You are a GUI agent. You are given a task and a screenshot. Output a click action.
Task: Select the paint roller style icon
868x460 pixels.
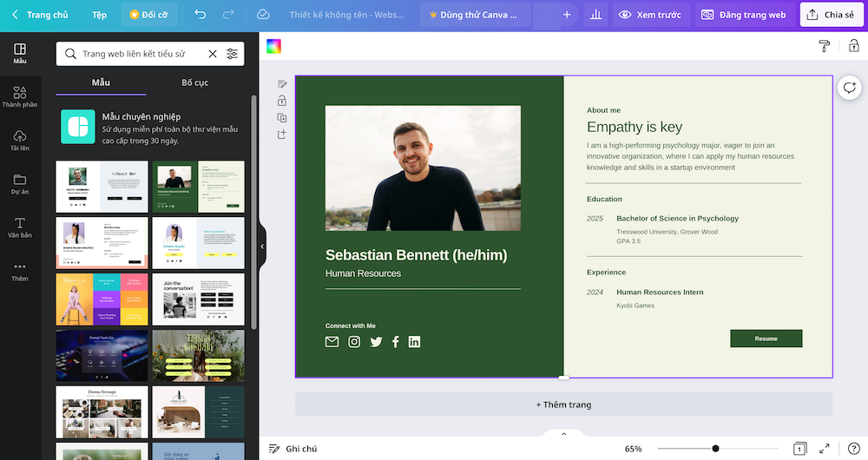pyautogui.click(x=824, y=46)
